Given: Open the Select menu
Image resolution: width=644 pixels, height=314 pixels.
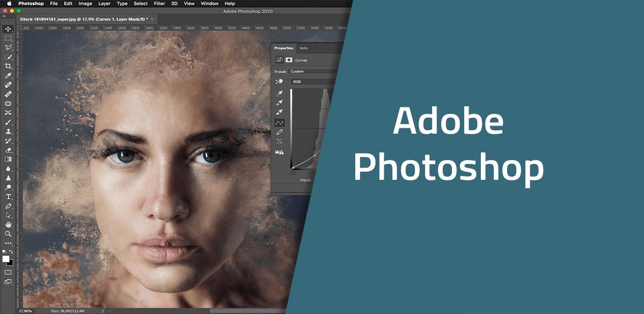Looking at the screenshot, I should click(x=141, y=3).
